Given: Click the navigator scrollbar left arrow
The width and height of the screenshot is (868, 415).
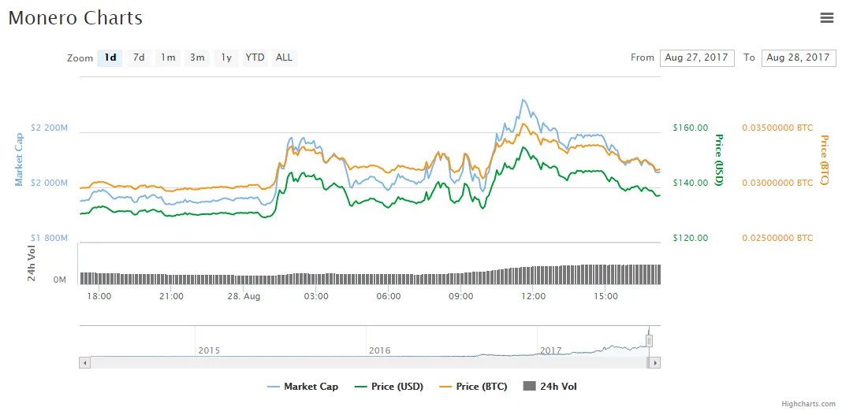Looking at the screenshot, I should click(84, 363).
